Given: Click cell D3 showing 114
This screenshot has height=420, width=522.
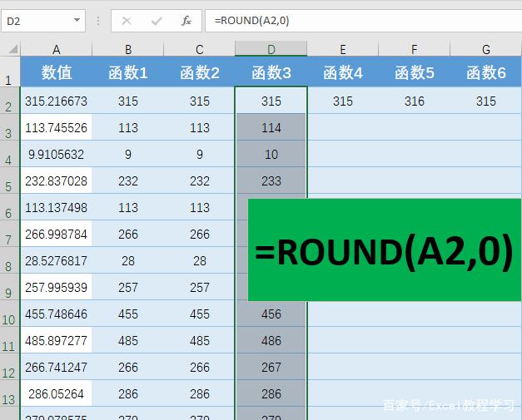Looking at the screenshot, I should point(271,127).
